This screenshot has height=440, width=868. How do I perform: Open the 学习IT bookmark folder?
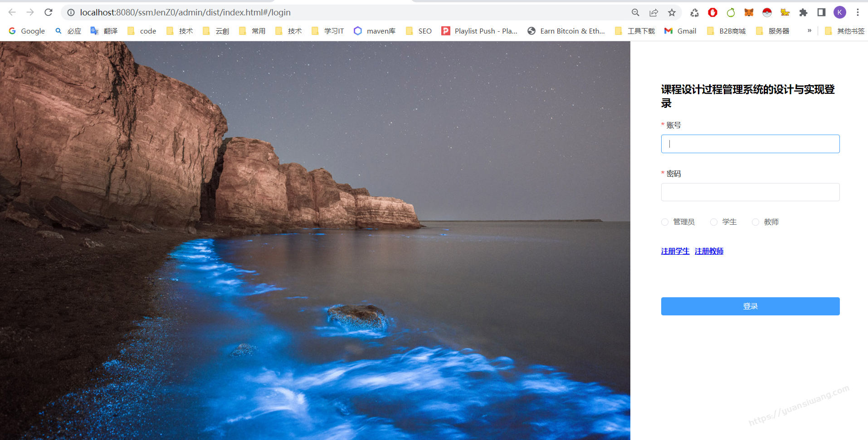327,31
